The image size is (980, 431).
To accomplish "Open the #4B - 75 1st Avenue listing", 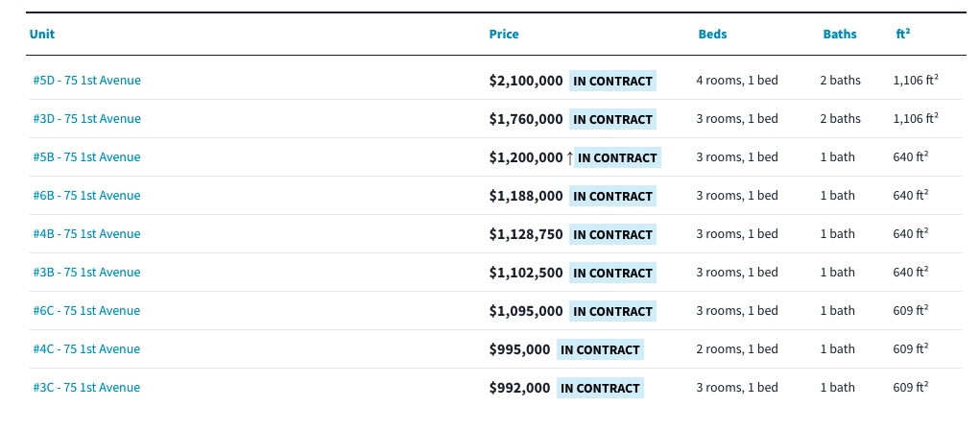I will pos(86,234).
